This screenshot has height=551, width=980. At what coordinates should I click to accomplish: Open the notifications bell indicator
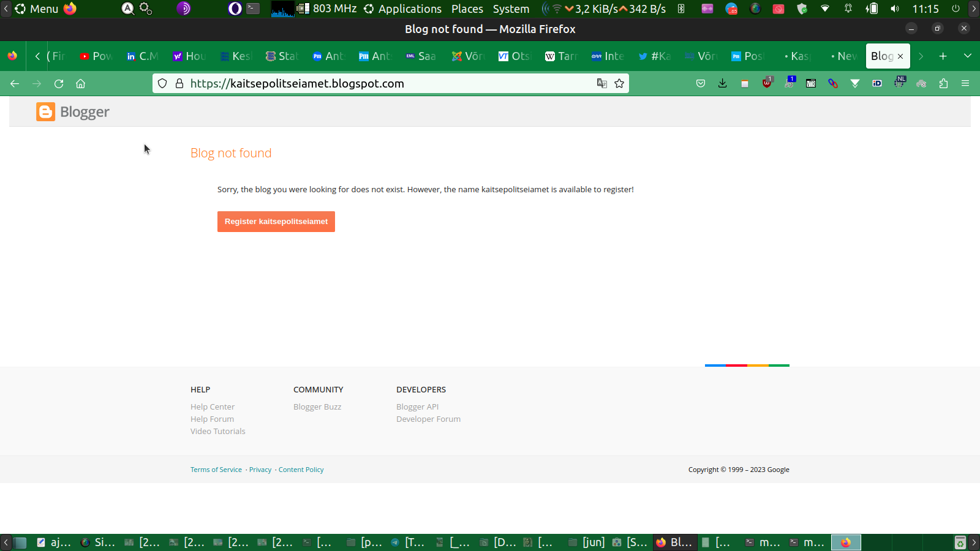click(x=848, y=9)
